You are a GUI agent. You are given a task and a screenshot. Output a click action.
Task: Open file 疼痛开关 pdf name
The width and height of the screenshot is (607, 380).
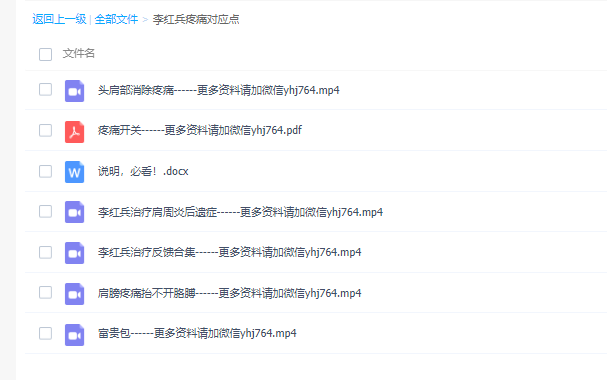pyautogui.click(x=200, y=130)
